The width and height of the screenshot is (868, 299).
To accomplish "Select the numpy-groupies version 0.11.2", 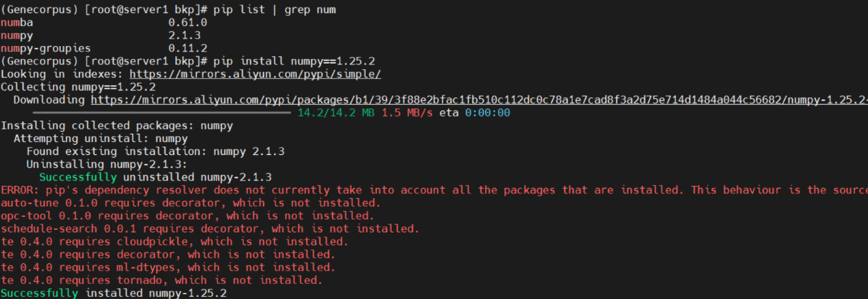I will click(188, 49).
